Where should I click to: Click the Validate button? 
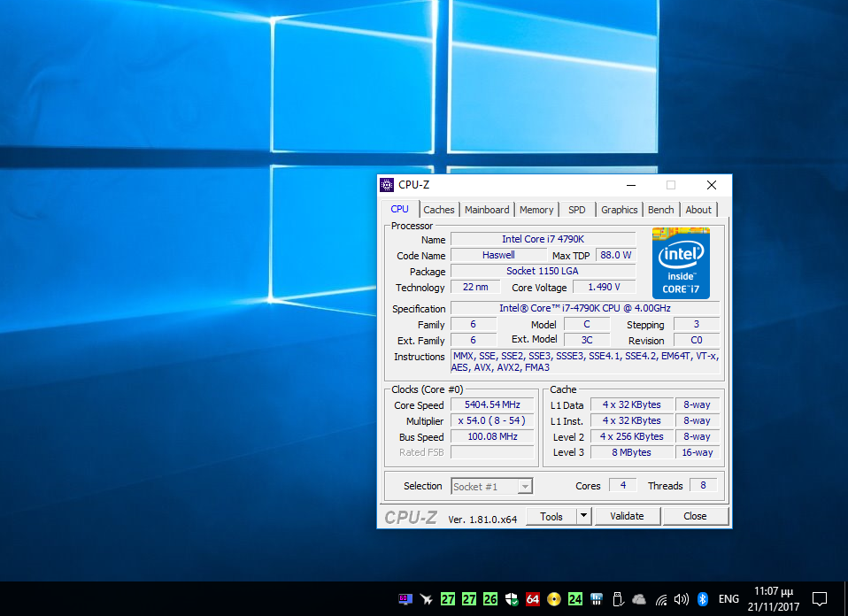(x=627, y=517)
